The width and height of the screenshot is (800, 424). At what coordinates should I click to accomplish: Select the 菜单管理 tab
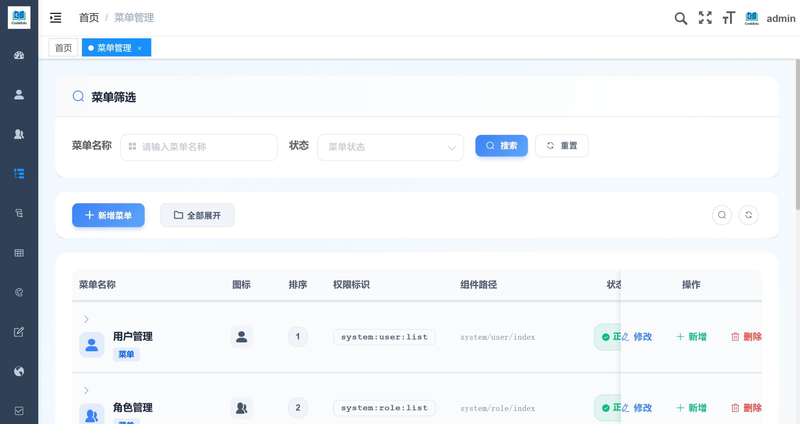click(x=114, y=47)
